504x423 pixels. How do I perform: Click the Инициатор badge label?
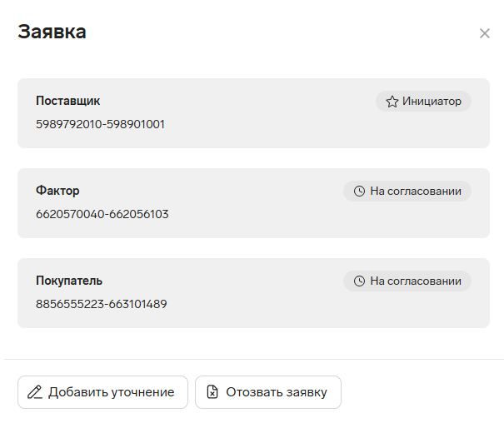pyautogui.click(x=432, y=102)
